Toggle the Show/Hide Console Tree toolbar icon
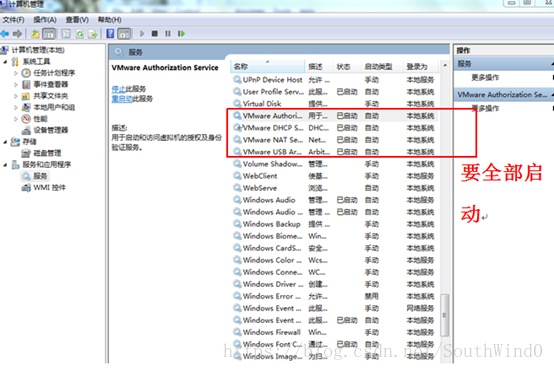Screen dimensions: 554x371 (x=49, y=34)
